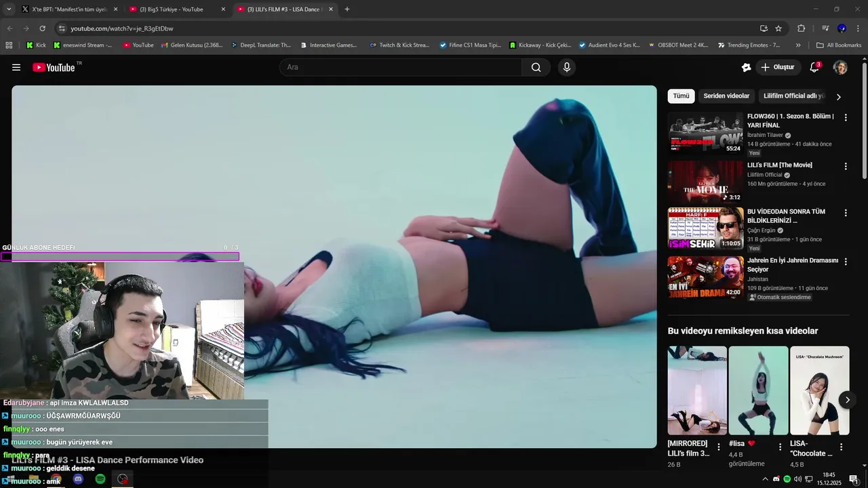Image resolution: width=868 pixels, height=488 pixels.
Task: Open a new browser tab
Action: point(347,9)
